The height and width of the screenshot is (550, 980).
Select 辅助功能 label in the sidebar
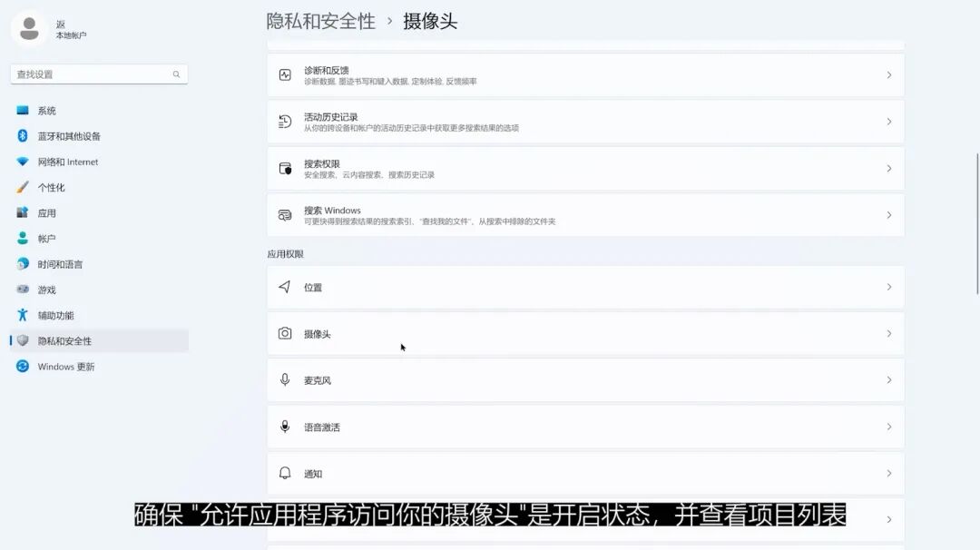55,316
